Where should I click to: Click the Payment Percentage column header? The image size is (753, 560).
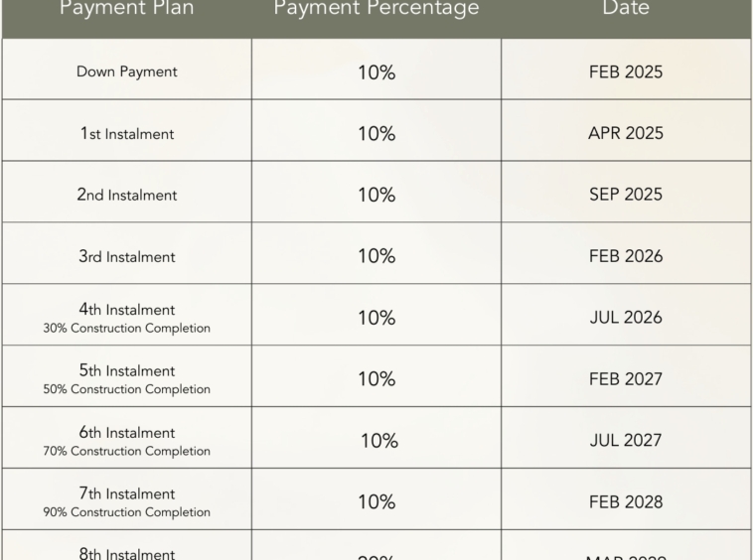(376, 9)
